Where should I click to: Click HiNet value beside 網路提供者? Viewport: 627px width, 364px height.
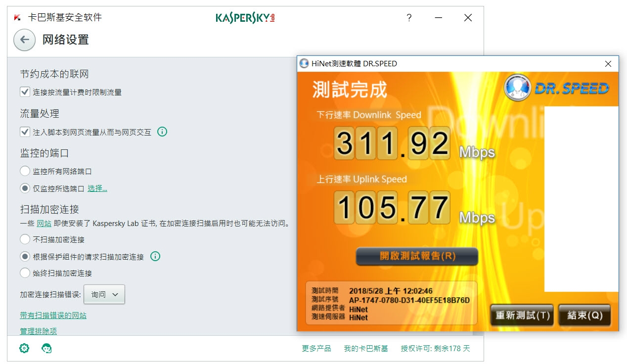click(x=358, y=310)
